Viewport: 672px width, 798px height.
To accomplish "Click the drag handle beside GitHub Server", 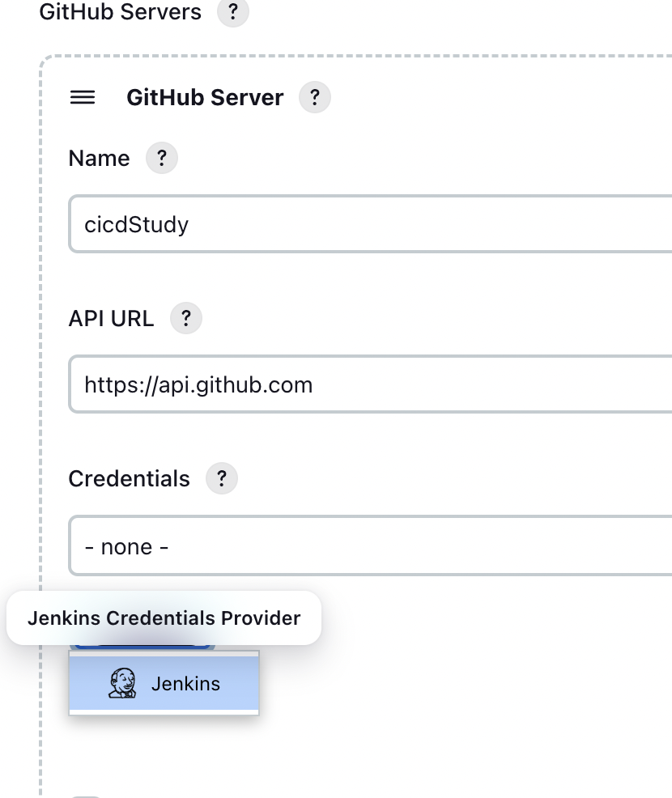I will 83,97.
